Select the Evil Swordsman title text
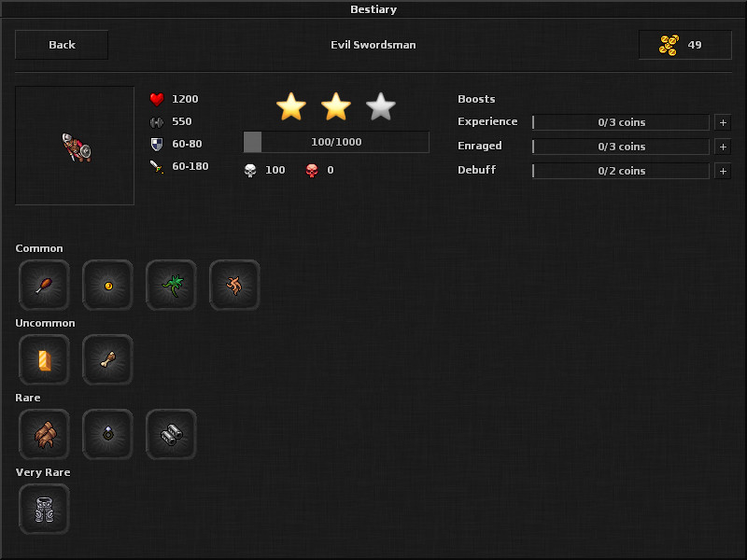 click(373, 45)
